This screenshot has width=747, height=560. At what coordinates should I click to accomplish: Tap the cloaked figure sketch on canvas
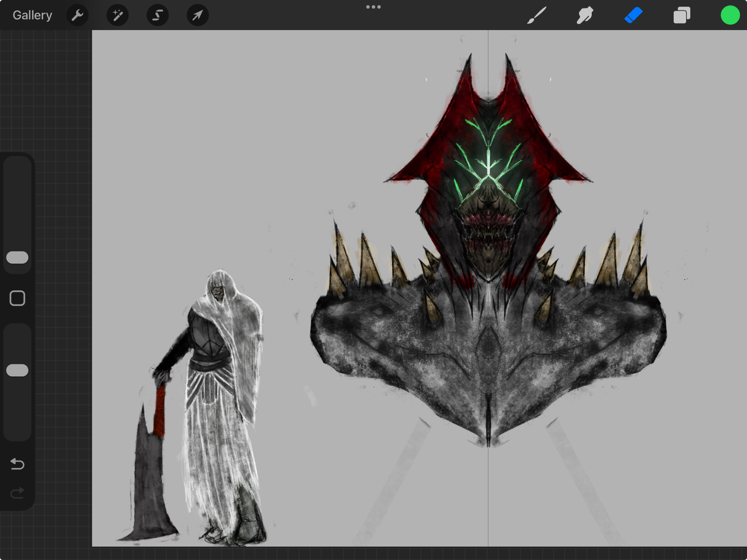coord(221,398)
